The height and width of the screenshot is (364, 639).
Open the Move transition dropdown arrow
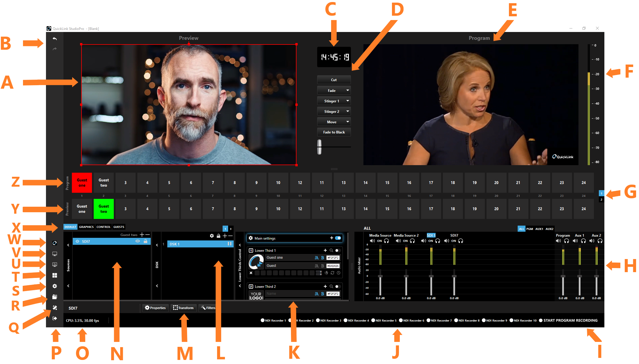pyautogui.click(x=347, y=122)
